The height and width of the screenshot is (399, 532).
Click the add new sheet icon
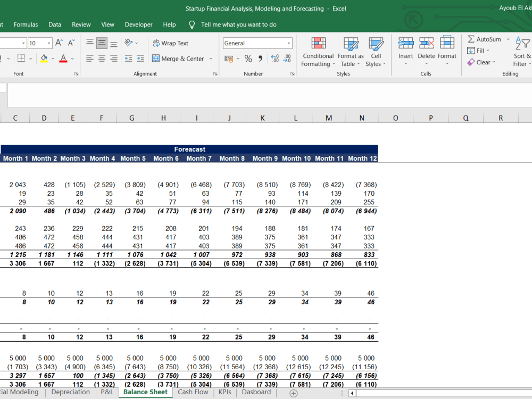[293, 393]
